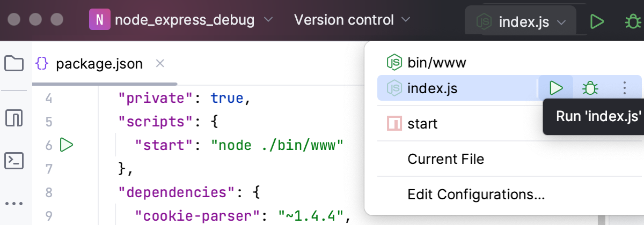Click the gutter run icon for start script
Viewport: 644px width, 225px height.
[x=66, y=145]
